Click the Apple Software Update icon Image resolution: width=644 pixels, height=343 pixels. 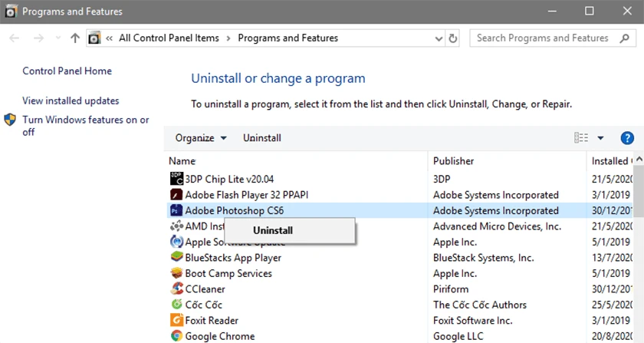[176, 242]
